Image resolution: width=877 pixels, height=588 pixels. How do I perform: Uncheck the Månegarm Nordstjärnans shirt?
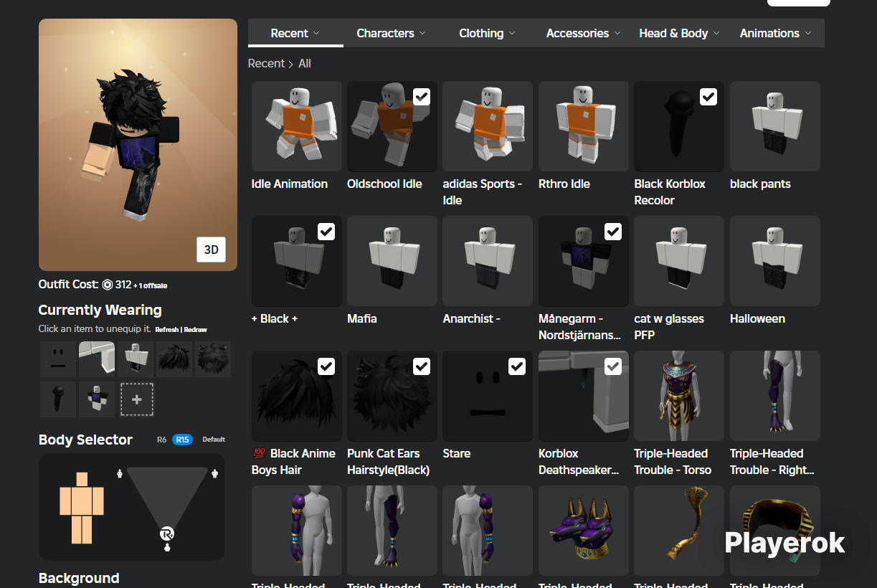click(x=613, y=232)
